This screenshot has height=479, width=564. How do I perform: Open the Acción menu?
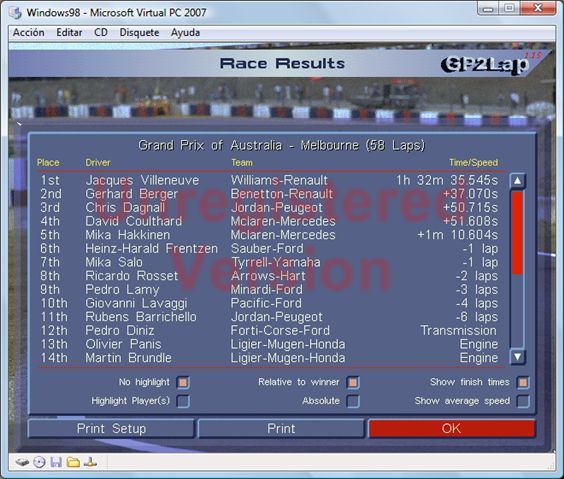tap(29, 33)
